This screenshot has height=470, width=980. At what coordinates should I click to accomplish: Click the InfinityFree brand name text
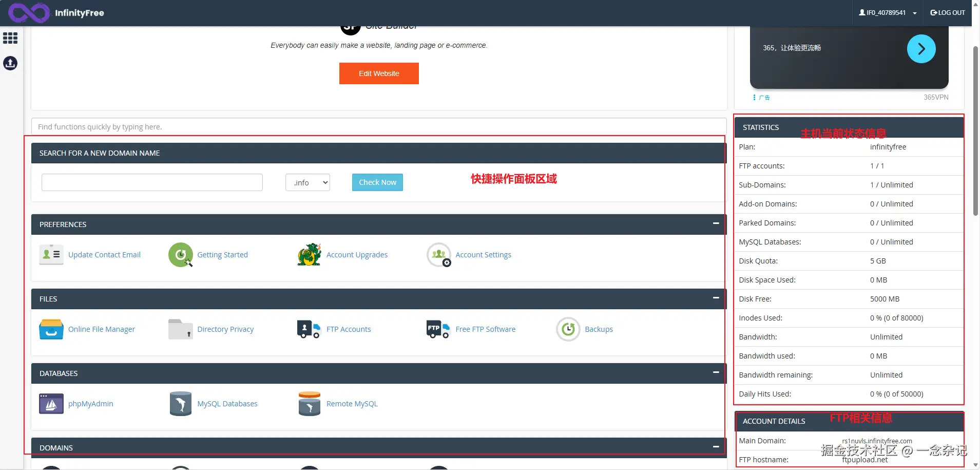80,13
